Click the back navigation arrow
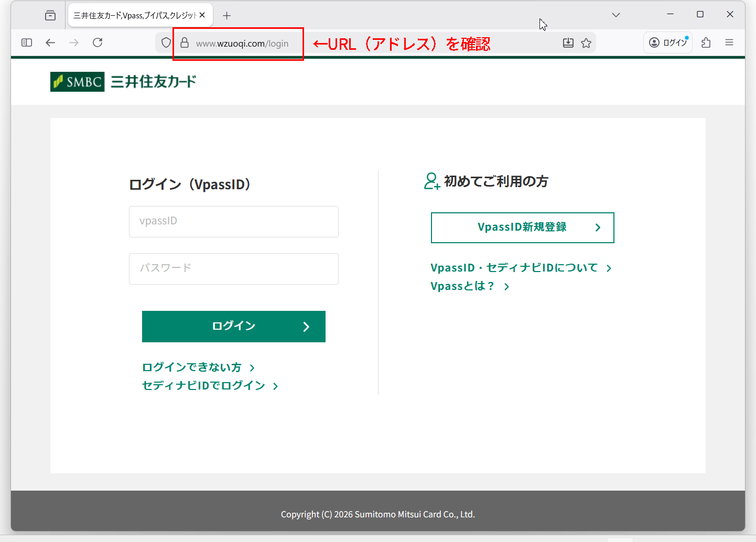This screenshot has height=542, width=756. (x=50, y=42)
